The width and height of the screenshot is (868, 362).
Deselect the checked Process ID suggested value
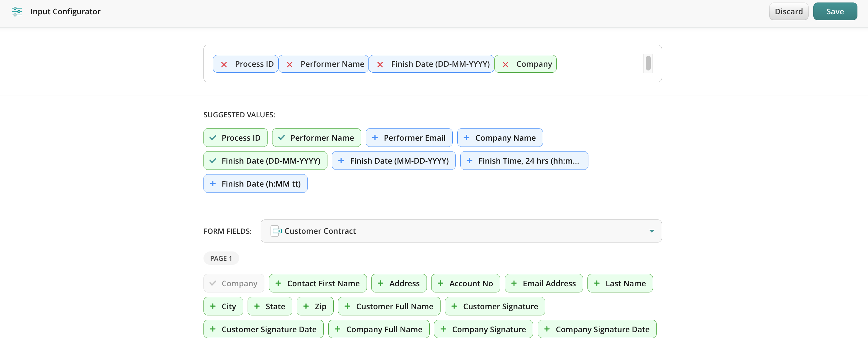click(235, 138)
